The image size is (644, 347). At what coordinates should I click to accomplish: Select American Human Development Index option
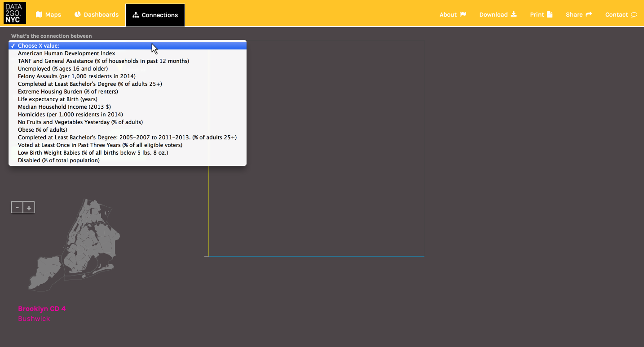pyautogui.click(x=128, y=53)
